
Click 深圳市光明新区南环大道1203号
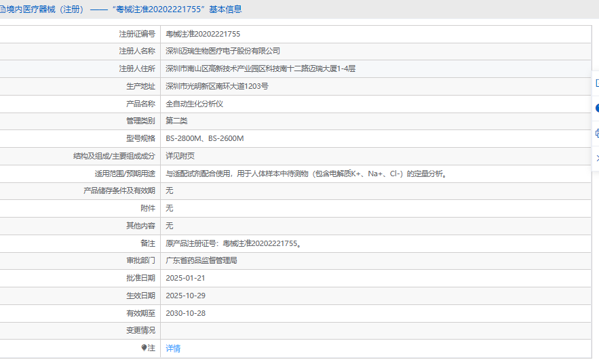(217, 86)
